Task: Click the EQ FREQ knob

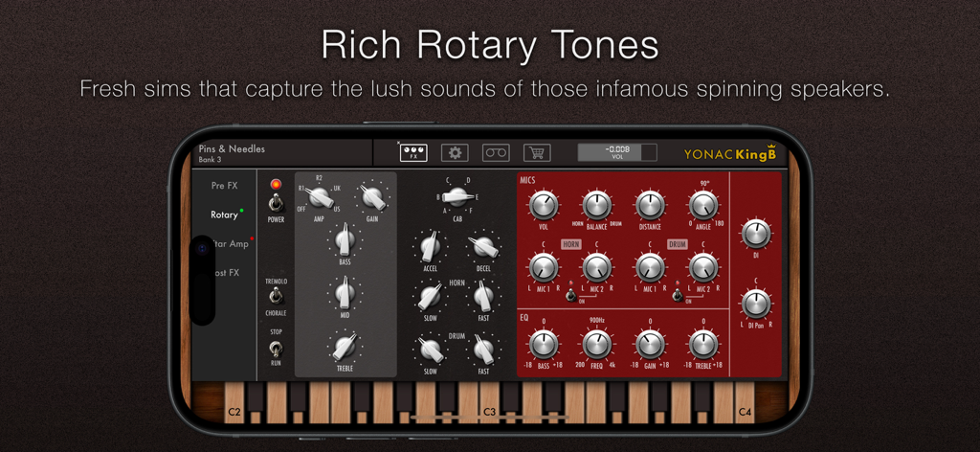Action: coord(597,345)
